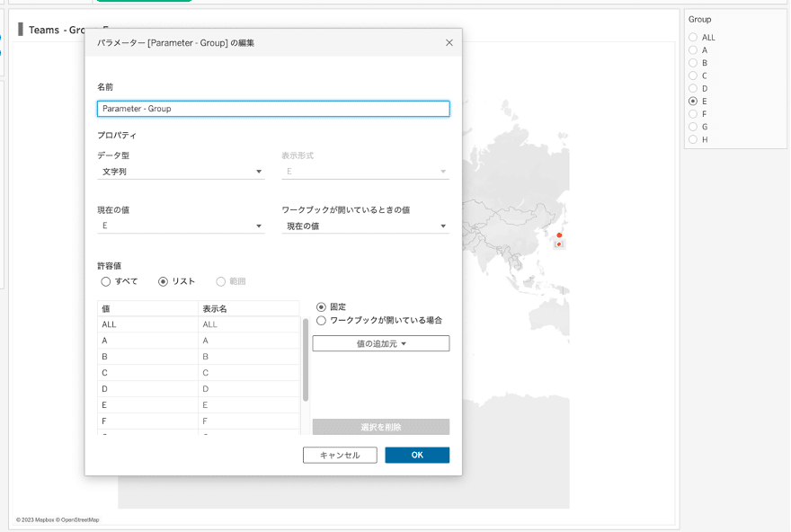
Task: Click the Group parameter card title
Action: (x=699, y=19)
